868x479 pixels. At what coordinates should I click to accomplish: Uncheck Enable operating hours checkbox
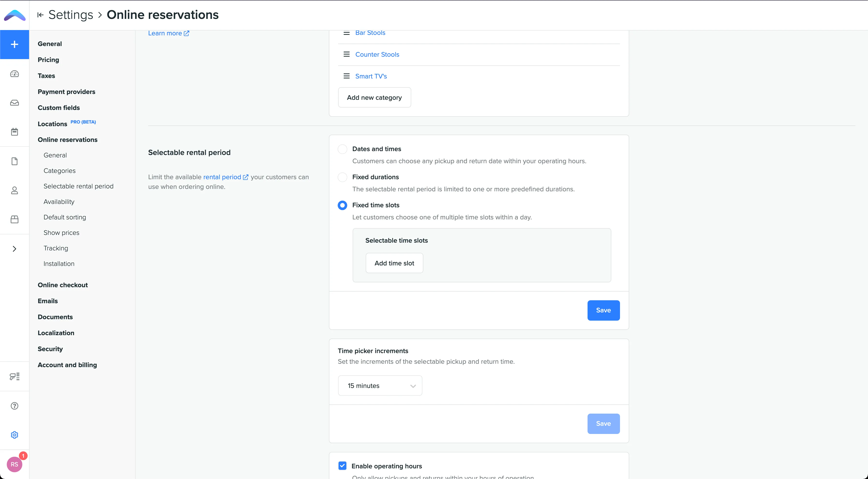(x=342, y=466)
